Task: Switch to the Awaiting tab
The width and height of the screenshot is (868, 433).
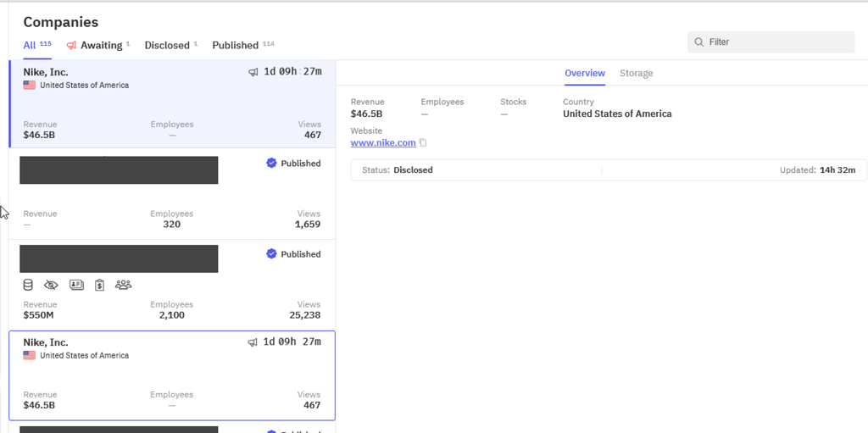Action: 98,46
